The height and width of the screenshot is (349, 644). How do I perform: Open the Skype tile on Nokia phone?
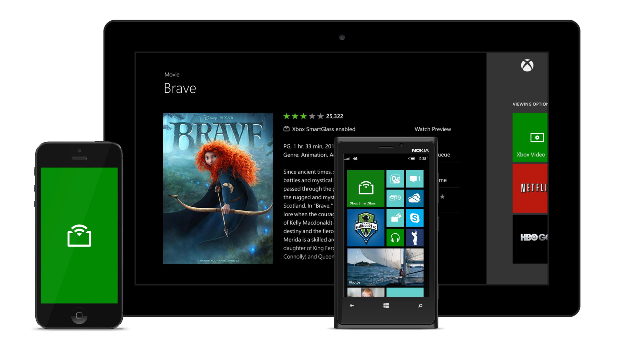[x=414, y=218]
